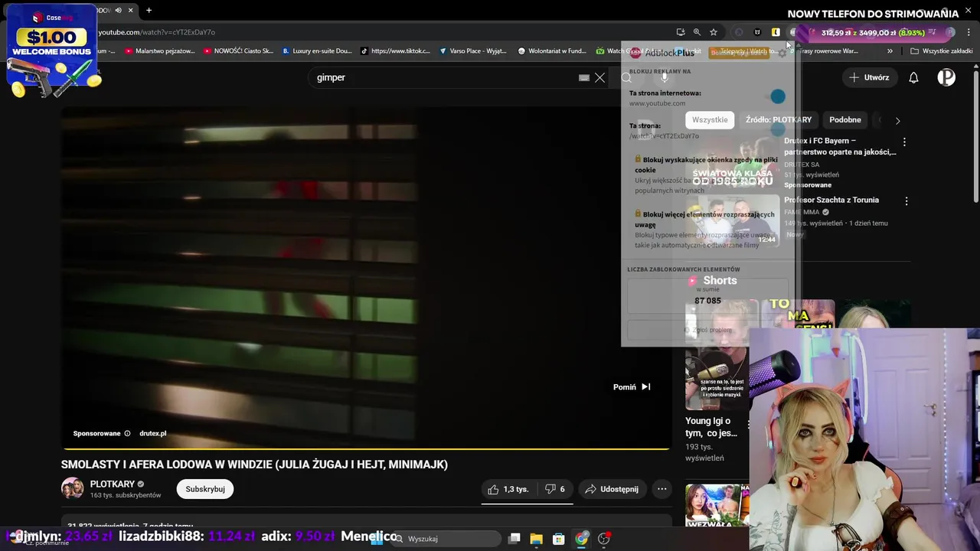This screenshot has height=551, width=980.
Task: Open Varso Place bookmark
Action: point(473,51)
